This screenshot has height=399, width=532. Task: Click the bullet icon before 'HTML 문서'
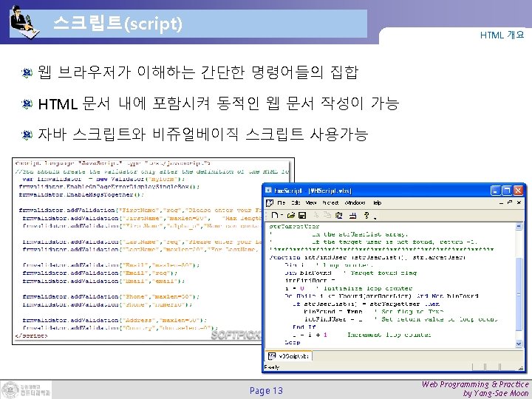[x=27, y=104]
